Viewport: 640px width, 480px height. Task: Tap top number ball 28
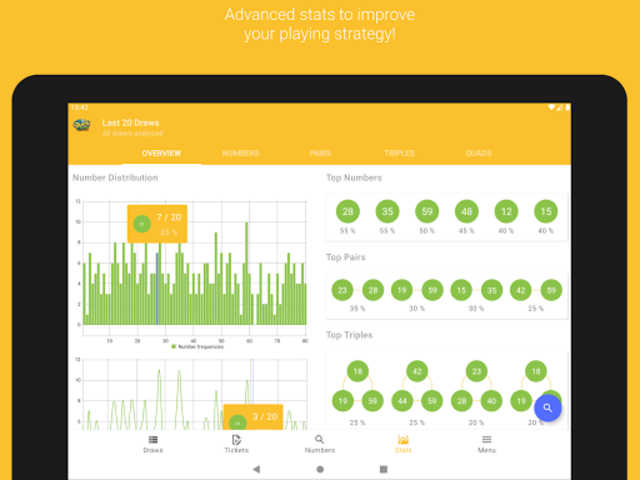click(348, 211)
